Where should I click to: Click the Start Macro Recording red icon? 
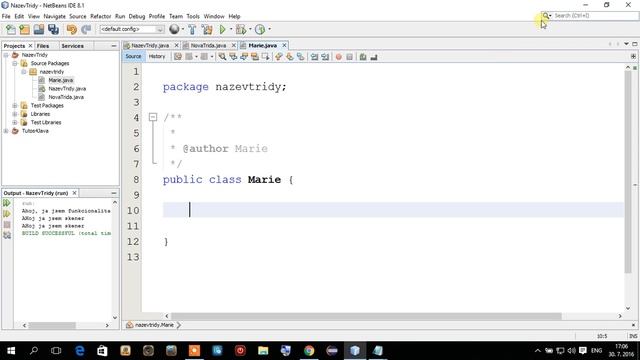338,57
